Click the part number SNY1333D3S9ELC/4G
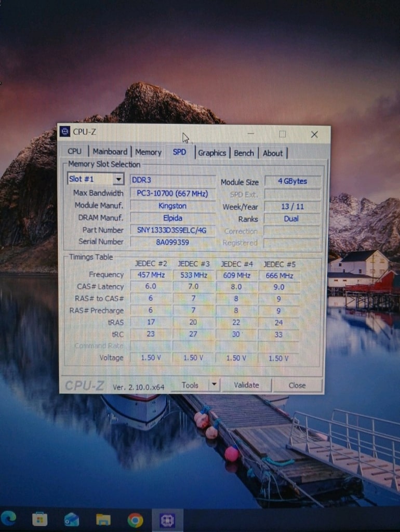 [x=172, y=230]
